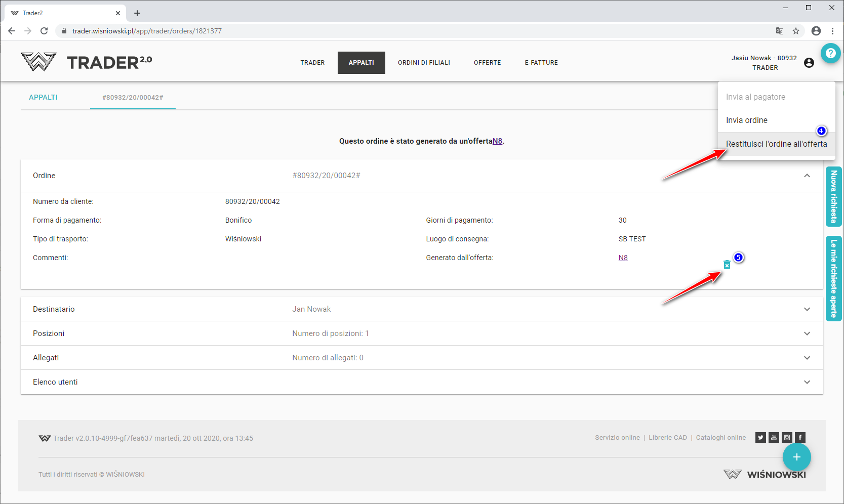Click the browser address bar URL
Viewport: 844px width, 504px height.
click(x=147, y=31)
